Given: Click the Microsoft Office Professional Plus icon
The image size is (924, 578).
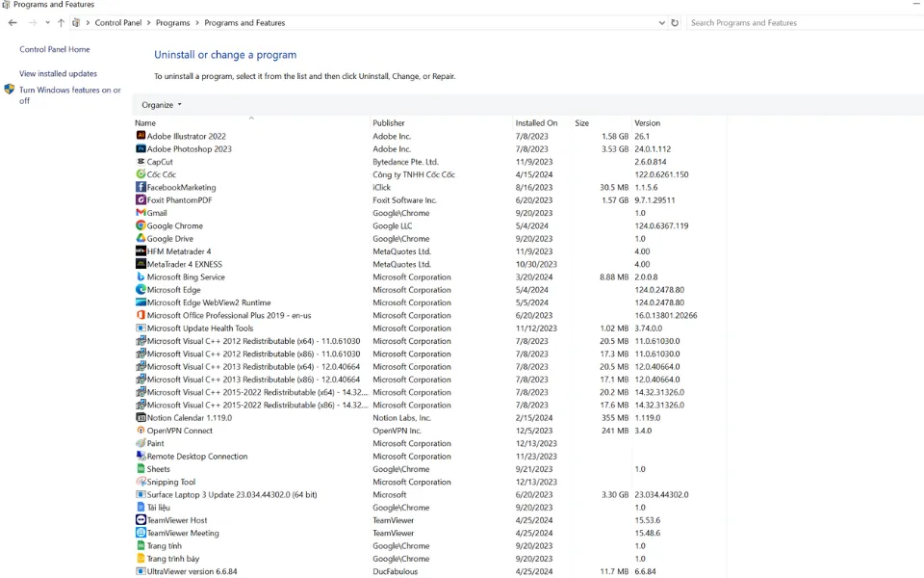Looking at the screenshot, I should point(141,315).
